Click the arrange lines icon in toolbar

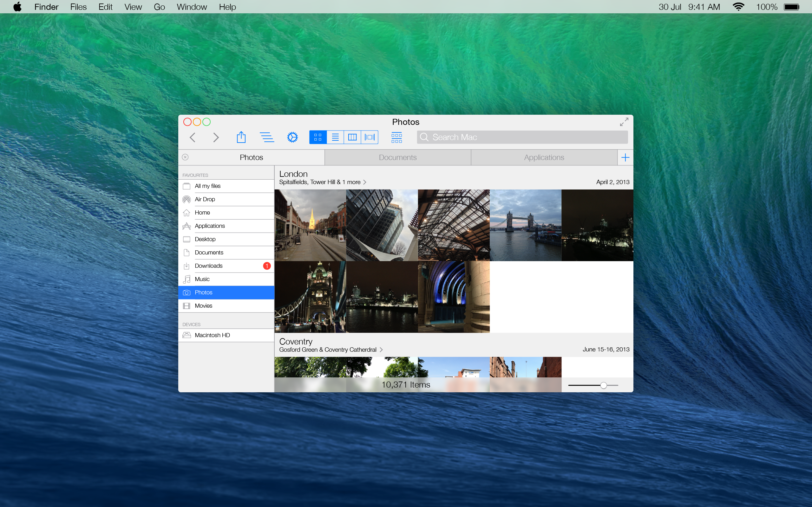[x=267, y=137]
